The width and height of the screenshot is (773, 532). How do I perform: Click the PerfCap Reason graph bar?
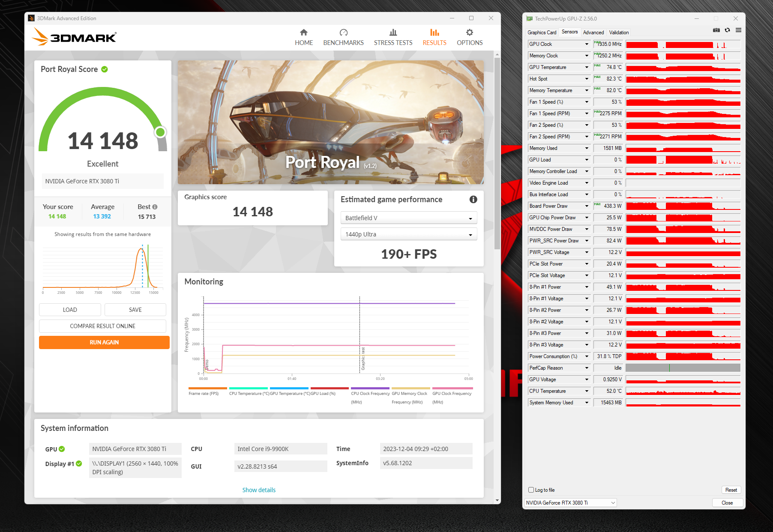pyautogui.click(x=683, y=368)
